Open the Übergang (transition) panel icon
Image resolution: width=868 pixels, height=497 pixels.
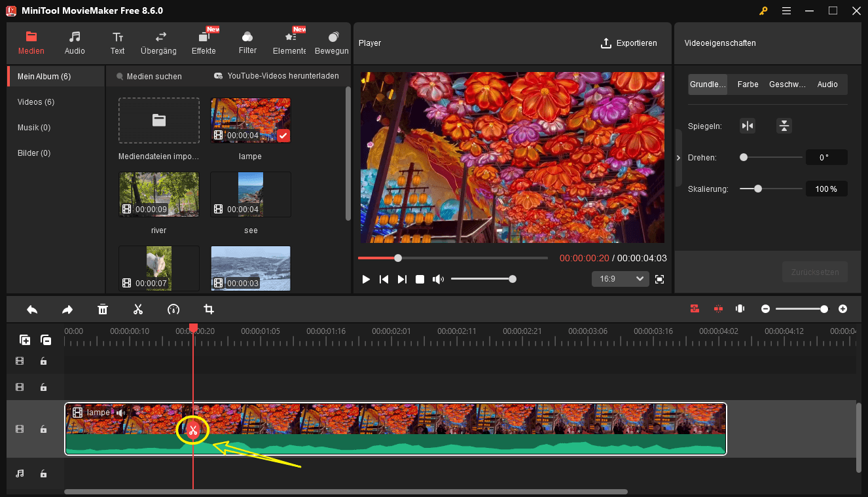pos(158,43)
